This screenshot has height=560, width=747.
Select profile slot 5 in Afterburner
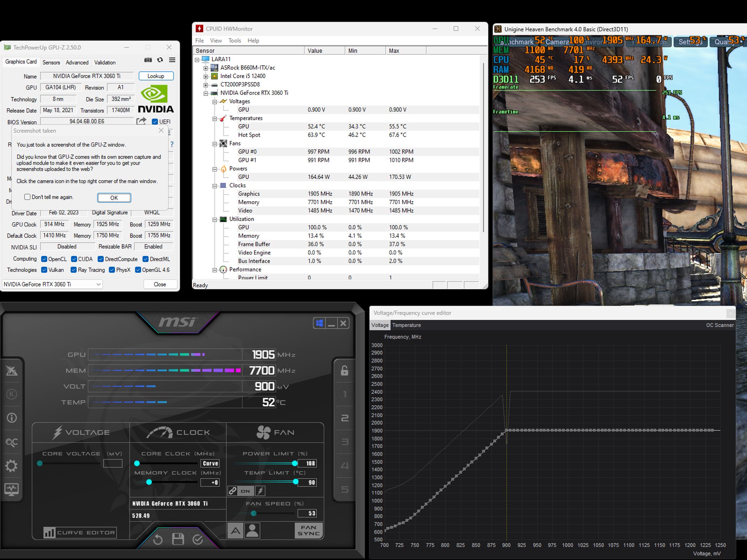pyautogui.click(x=344, y=489)
